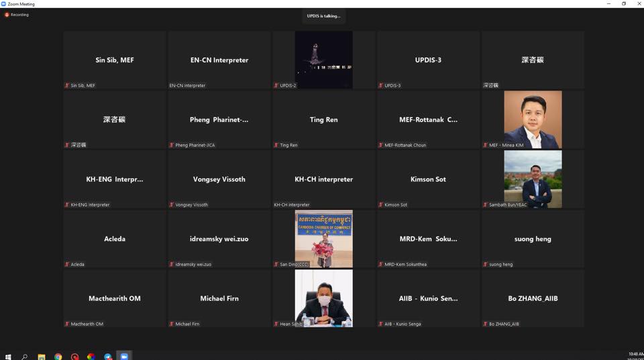This screenshot has height=360, width=644.
Task: Select Sambath Bun/YEAC participant video
Action: coord(533,178)
